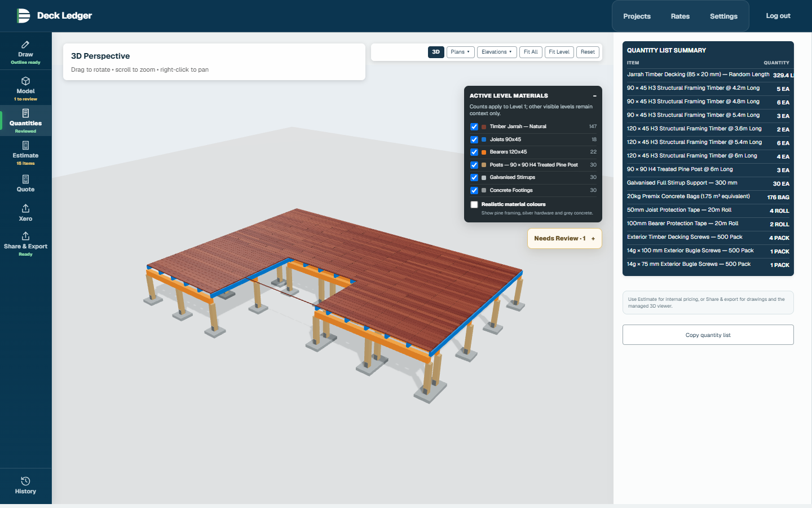
Task: Open the Plans dropdown
Action: [460, 52]
